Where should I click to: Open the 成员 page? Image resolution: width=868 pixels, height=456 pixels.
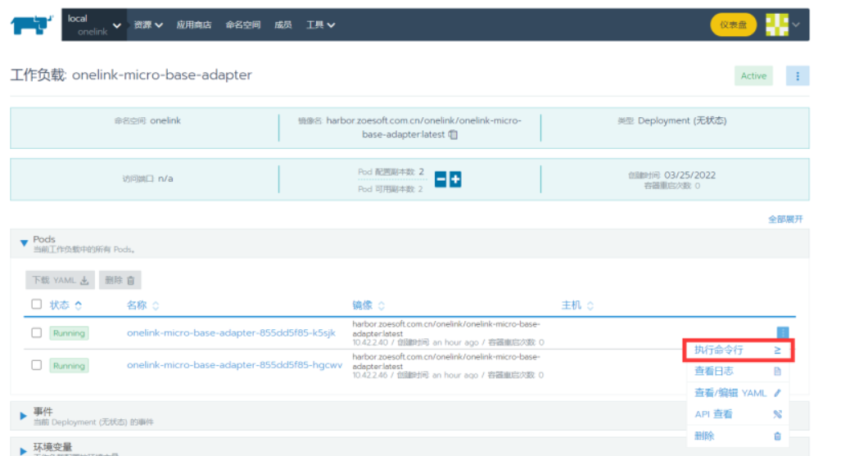pyautogui.click(x=283, y=25)
